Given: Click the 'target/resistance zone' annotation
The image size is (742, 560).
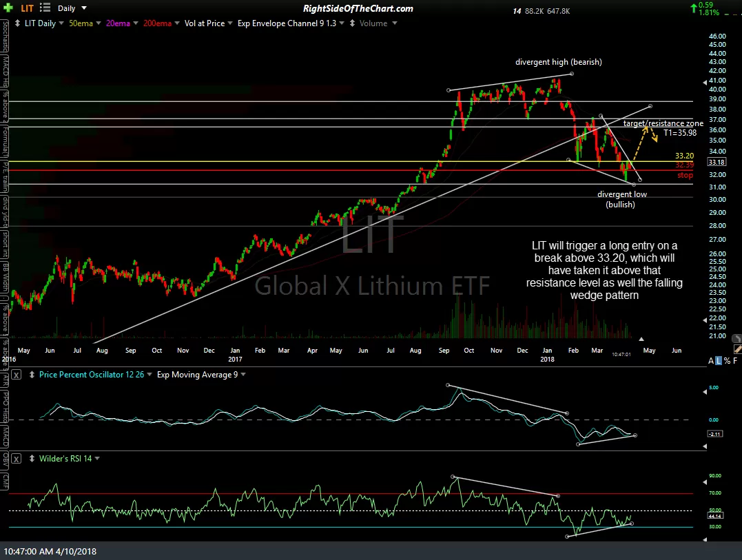Looking at the screenshot, I should 663,123.
